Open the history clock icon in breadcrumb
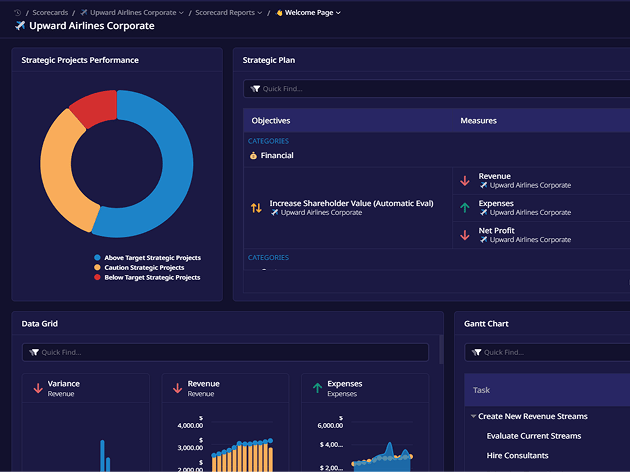This screenshot has height=472, width=630. pos(17,13)
